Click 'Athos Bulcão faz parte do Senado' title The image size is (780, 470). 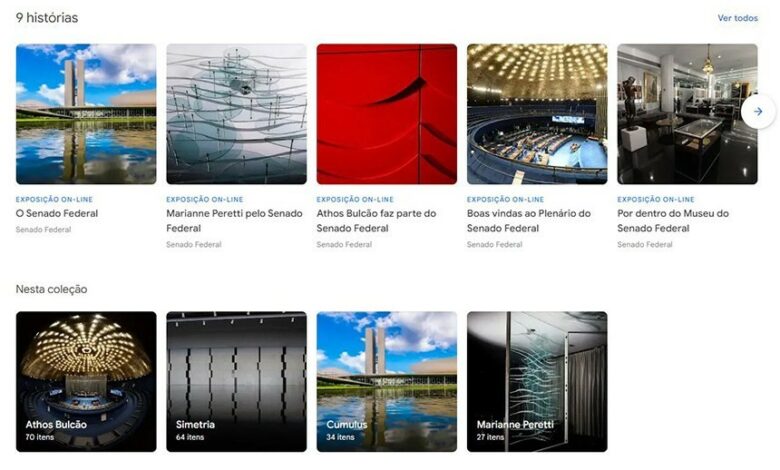pyautogui.click(x=377, y=221)
